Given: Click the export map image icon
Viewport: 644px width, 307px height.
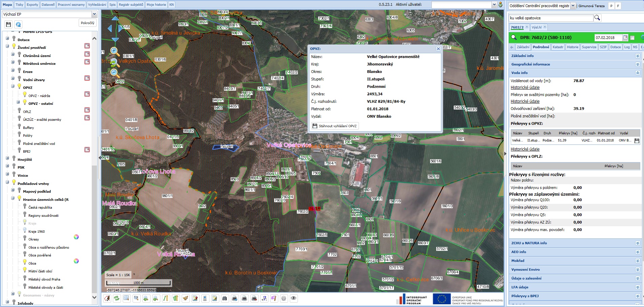Looking at the screenshot, I should 195,299.
